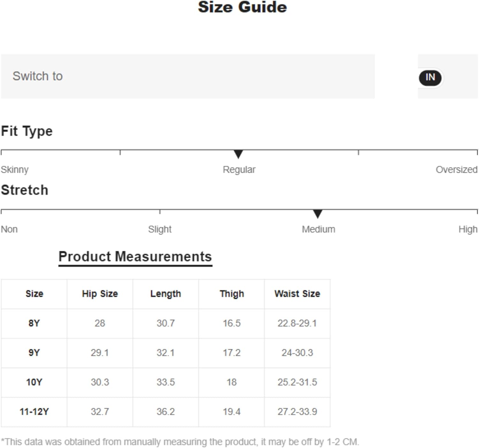
Task: Select the Regular fit label
Action: tap(239, 169)
